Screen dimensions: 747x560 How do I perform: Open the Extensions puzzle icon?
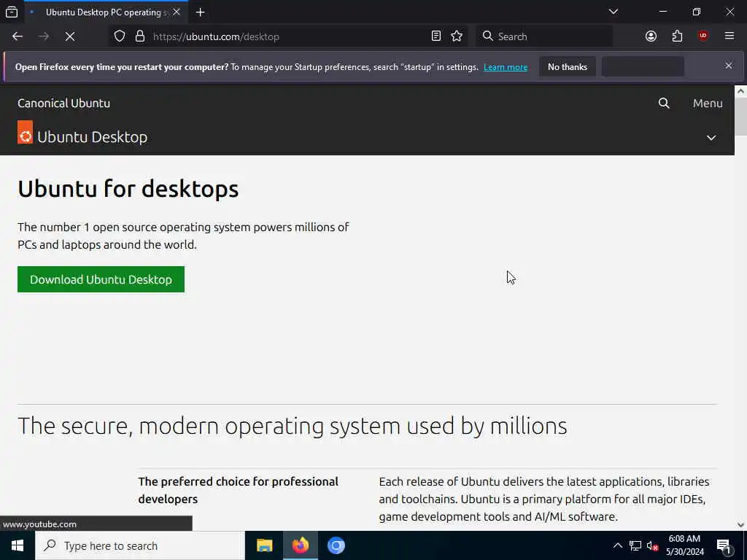point(677,36)
